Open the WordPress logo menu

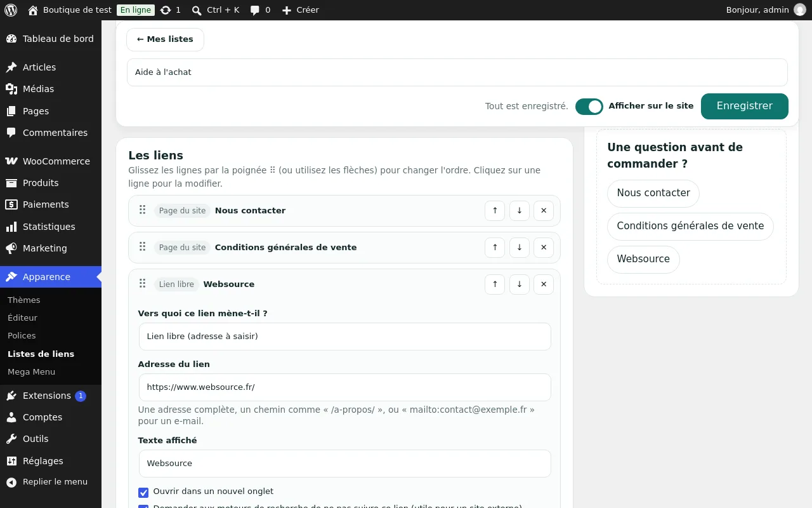(x=11, y=10)
